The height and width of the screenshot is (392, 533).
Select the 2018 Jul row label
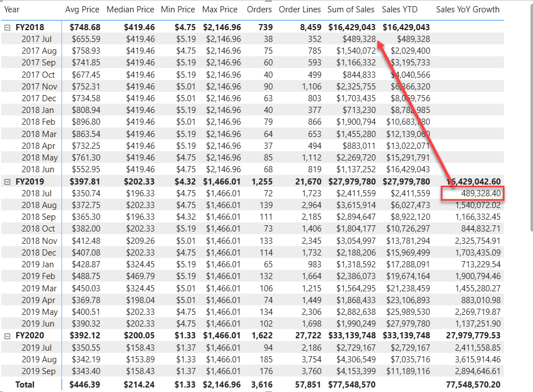click(x=36, y=193)
